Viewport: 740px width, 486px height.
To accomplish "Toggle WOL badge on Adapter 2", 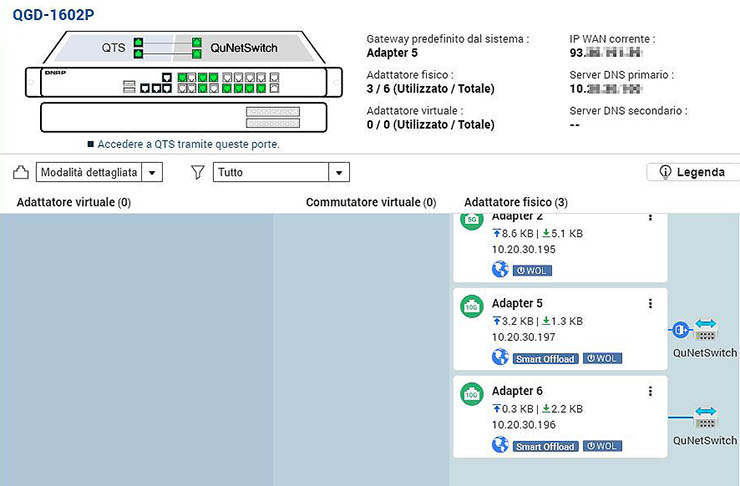I will tap(532, 270).
